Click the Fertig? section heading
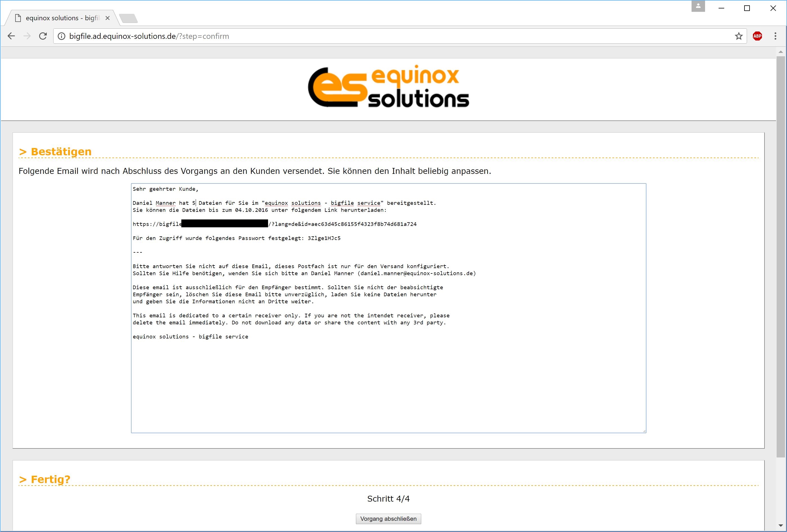The image size is (787, 532). tap(45, 480)
